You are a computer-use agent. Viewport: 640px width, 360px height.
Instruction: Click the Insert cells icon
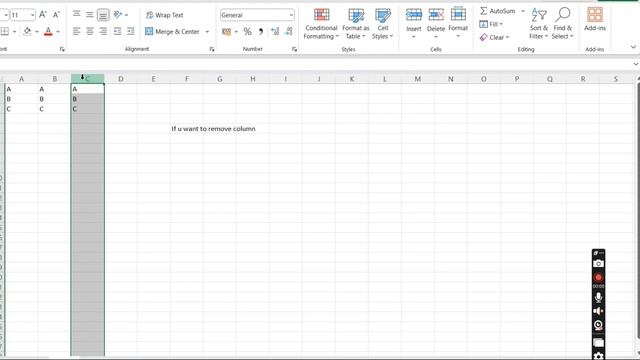click(413, 15)
